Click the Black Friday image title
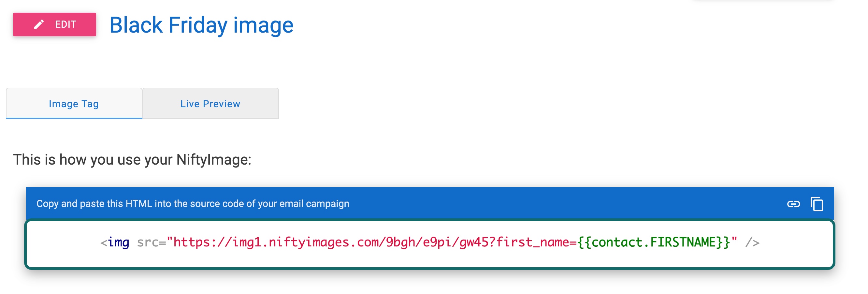 [x=201, y=25]
